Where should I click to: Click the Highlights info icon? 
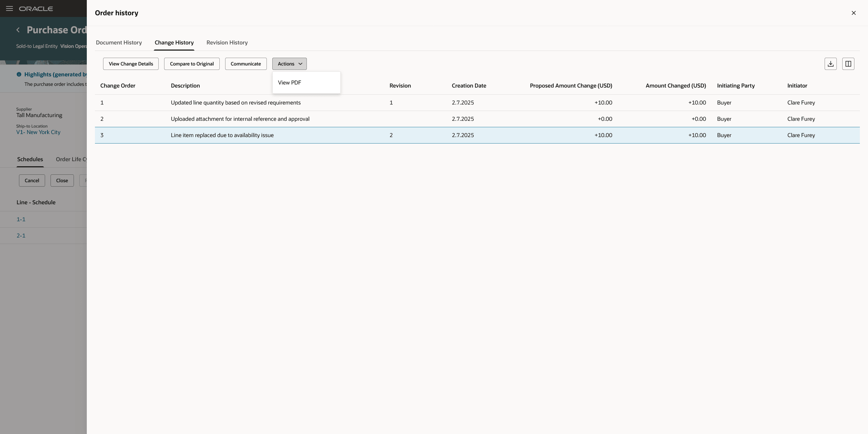click(x=19, y=74)
